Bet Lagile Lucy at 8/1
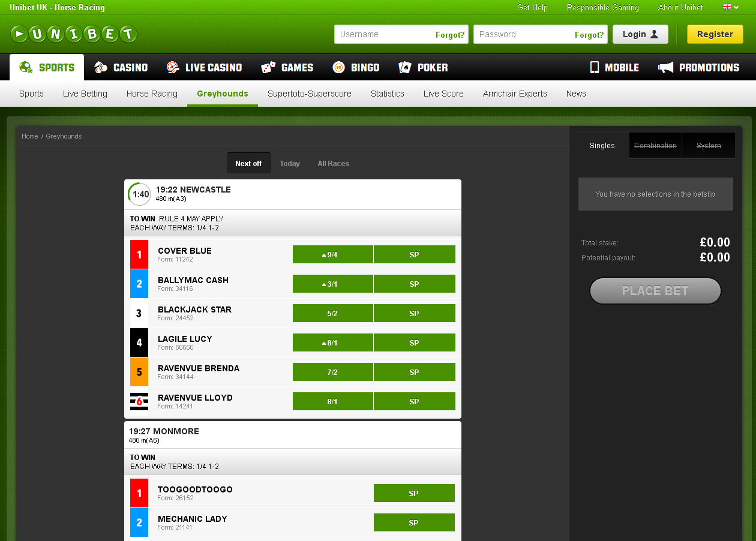 pos(333,342)
